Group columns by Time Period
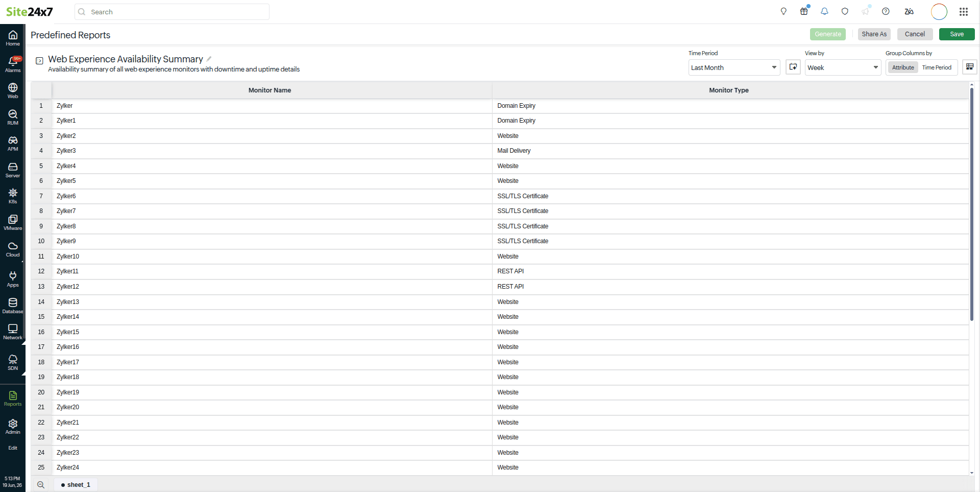This screenshot has height=492, width=980. pyautogui.click(x=937, y=67)
